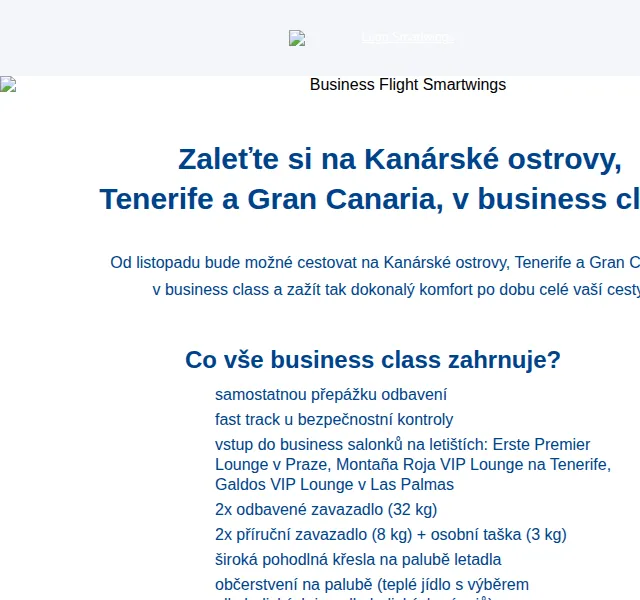Click the 'Business Flight Smartwings' text
Image resolution: width=640 pixels, height=600 pixels.
(408, 84)
